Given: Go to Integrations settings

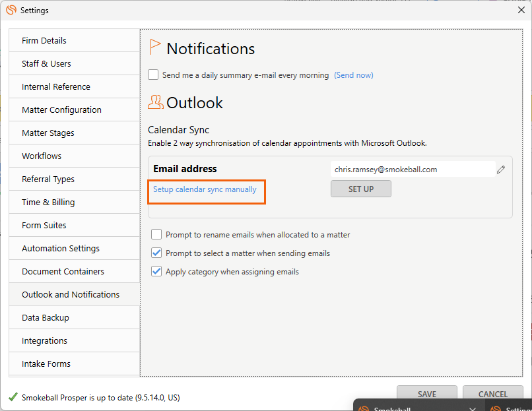Looking at the screenshot, I should point(75,340).
